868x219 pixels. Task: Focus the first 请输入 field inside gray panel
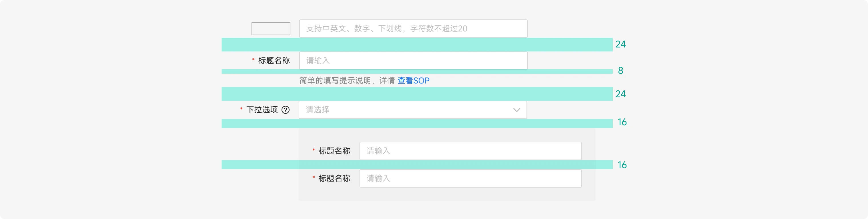pyautogui.click(x=470, y=151)
